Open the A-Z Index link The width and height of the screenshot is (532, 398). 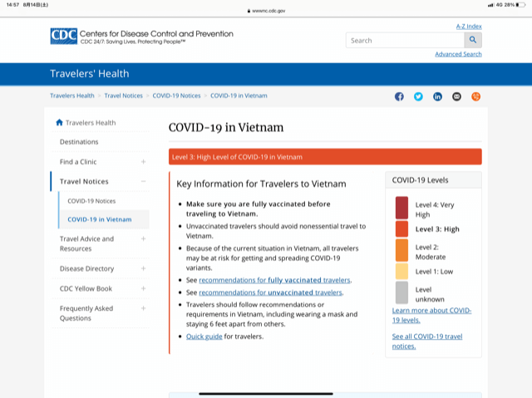tap(468, 27)
